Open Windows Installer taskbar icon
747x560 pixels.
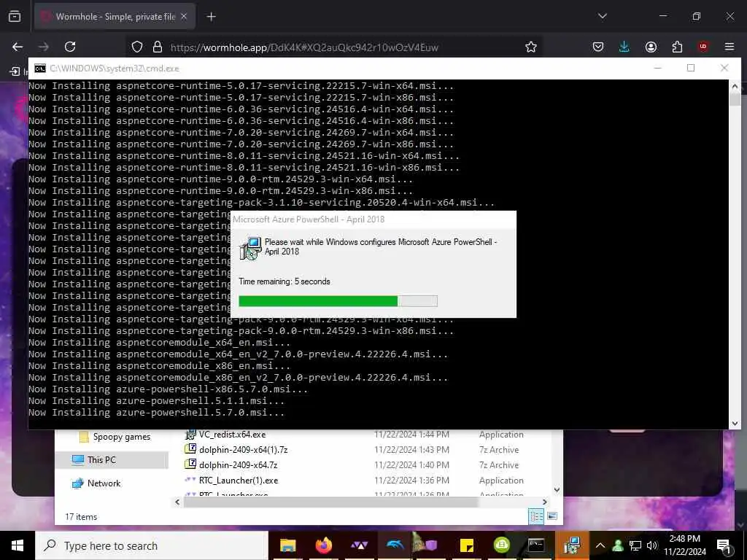tap(572, 545)
